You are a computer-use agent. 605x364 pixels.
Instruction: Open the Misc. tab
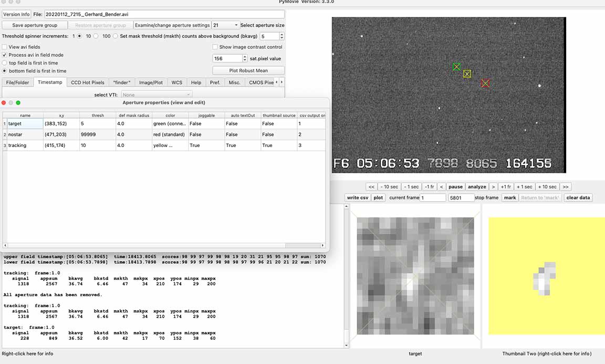tap(234, 82)
